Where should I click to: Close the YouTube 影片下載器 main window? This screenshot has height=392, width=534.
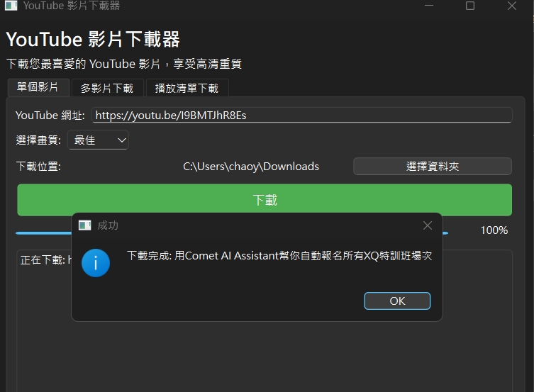511,6
